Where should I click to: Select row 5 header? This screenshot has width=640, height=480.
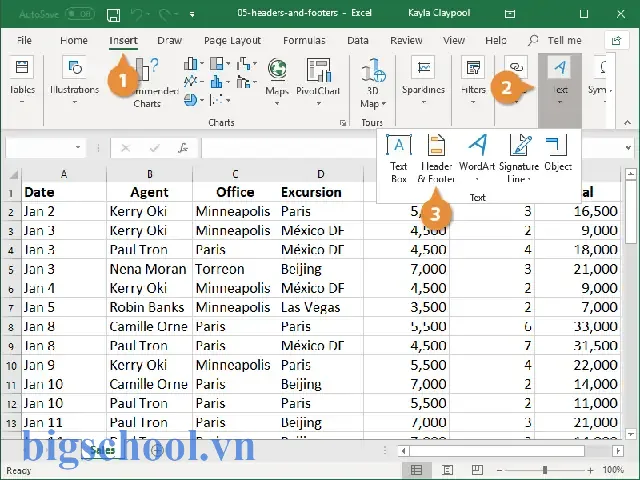[11, 269]
